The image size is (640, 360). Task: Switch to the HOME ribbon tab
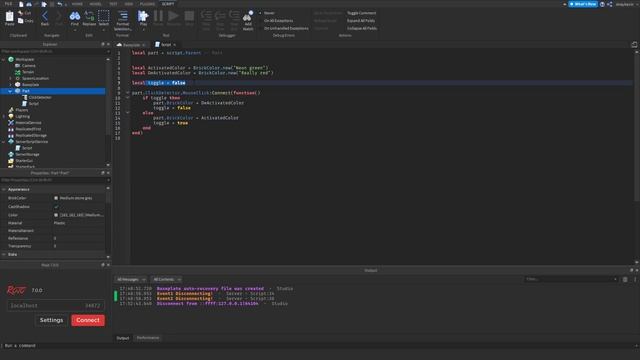tap(77, 4)
